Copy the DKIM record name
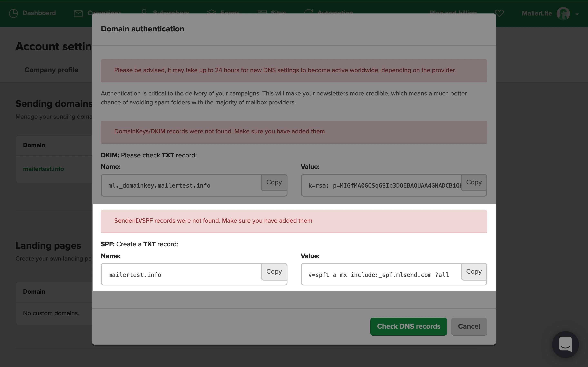This screenshot has width=588, height=367. pyautogui.click(x=274, y=182)
